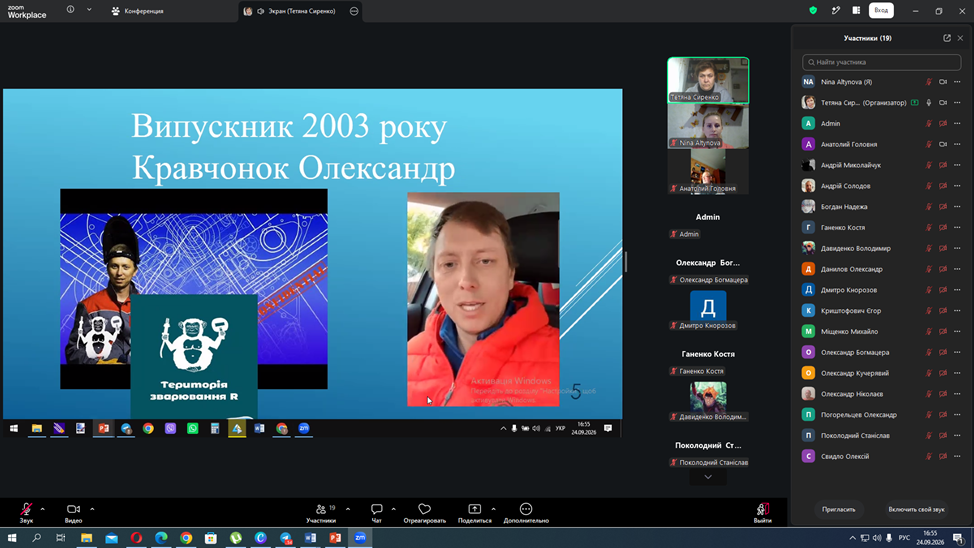This screenshot has width=974, height=548.
Task: Click the Leave meeting icon
Action: click(763, 509)
